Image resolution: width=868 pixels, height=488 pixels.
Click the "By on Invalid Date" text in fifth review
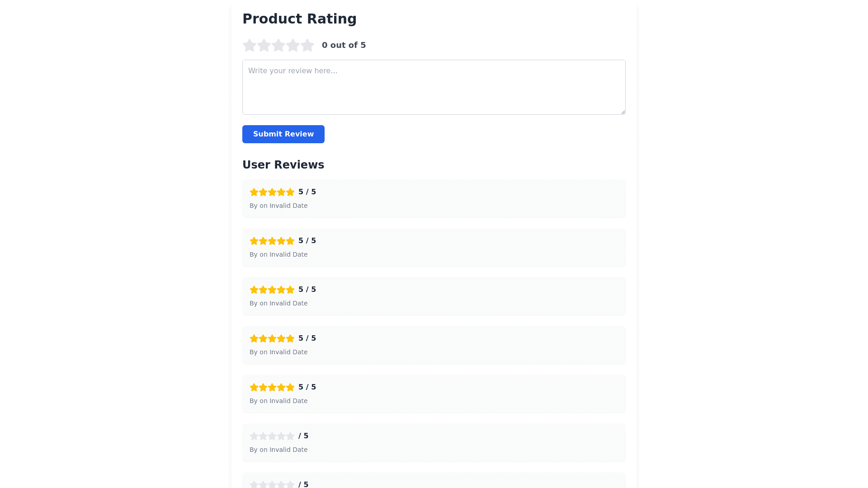point(278,401)
